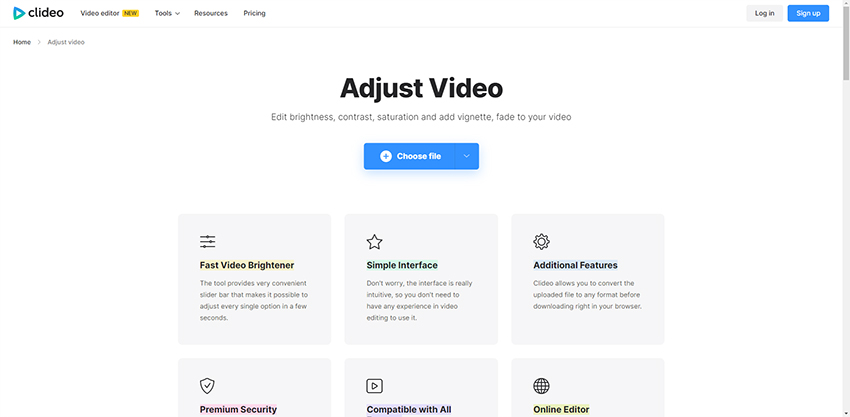Viewport: 850px width, 417px height.
Task: Click the Additional Features heading
Action: [575, 265]
